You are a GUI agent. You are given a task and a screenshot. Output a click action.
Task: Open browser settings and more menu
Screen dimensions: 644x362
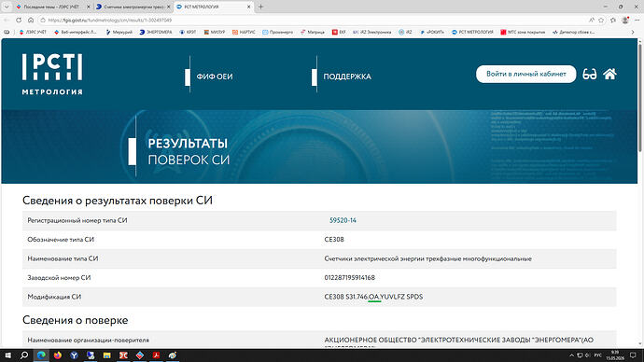[x=637, y=21]
